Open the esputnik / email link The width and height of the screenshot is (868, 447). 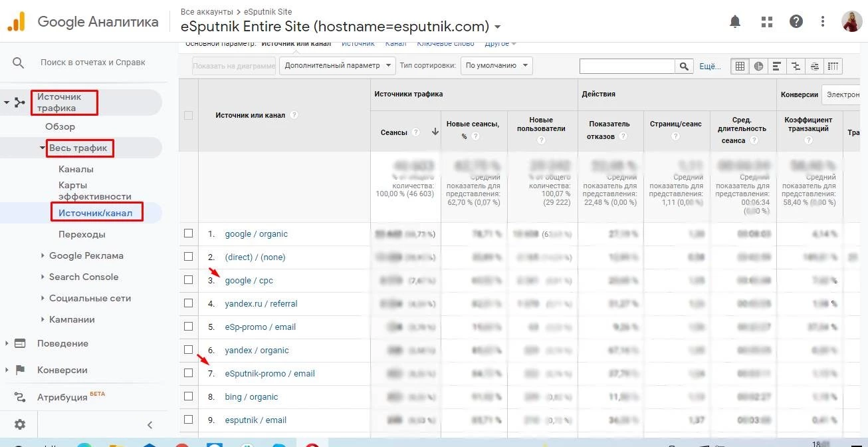pyautogui.click(x=256, y=420)
